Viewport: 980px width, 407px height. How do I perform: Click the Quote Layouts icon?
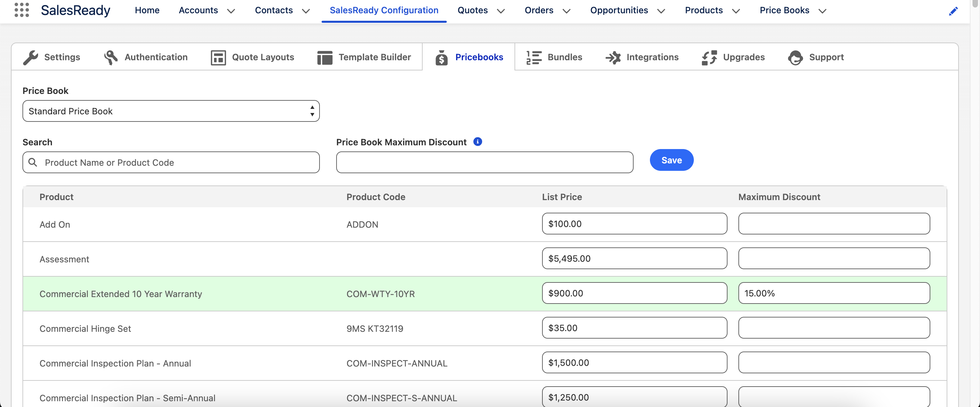point(218,58)
